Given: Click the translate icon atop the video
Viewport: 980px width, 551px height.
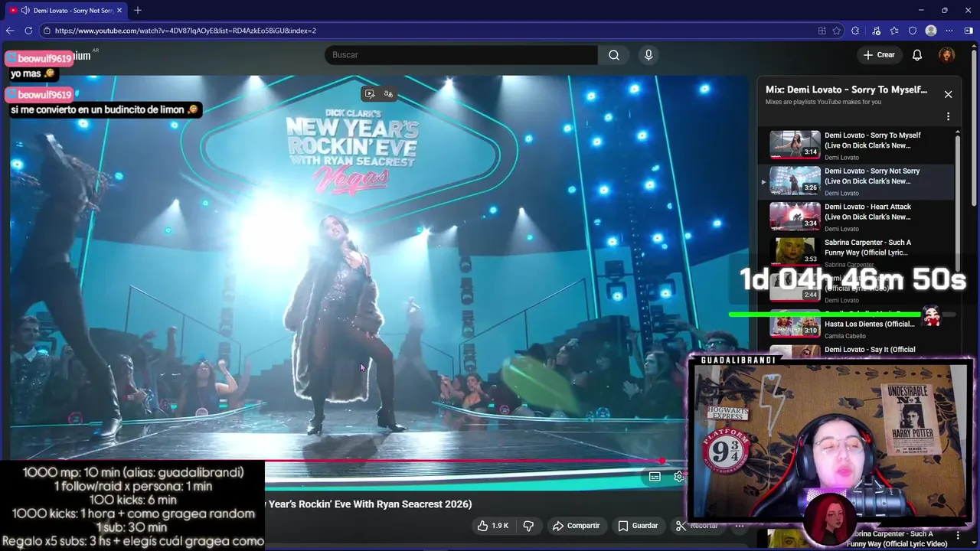Looking at the screenshot, I should 388,94.
